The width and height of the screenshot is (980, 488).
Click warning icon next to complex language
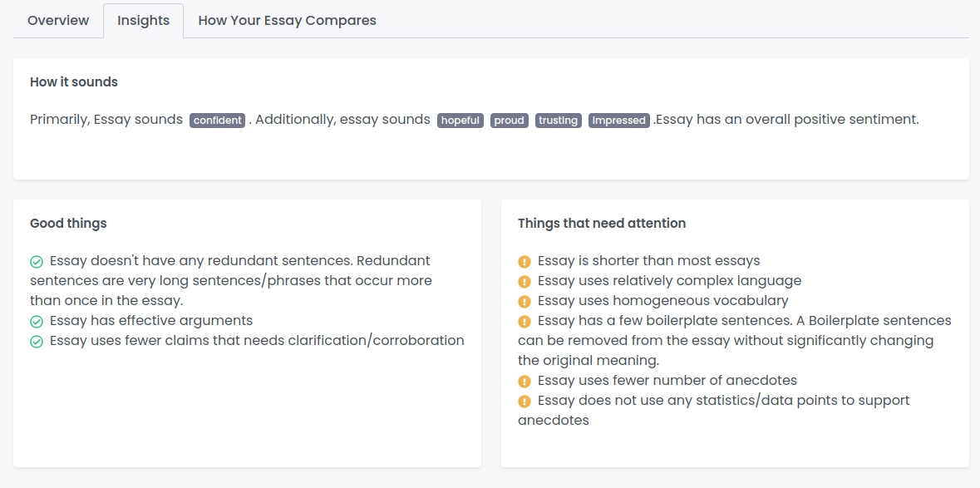(524, 281)
